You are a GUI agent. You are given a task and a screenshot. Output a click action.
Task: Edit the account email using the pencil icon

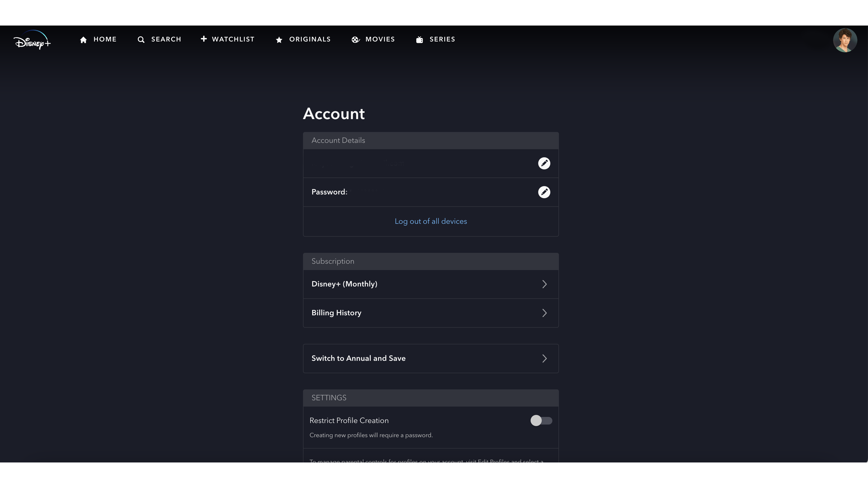(x=544, y=163)
